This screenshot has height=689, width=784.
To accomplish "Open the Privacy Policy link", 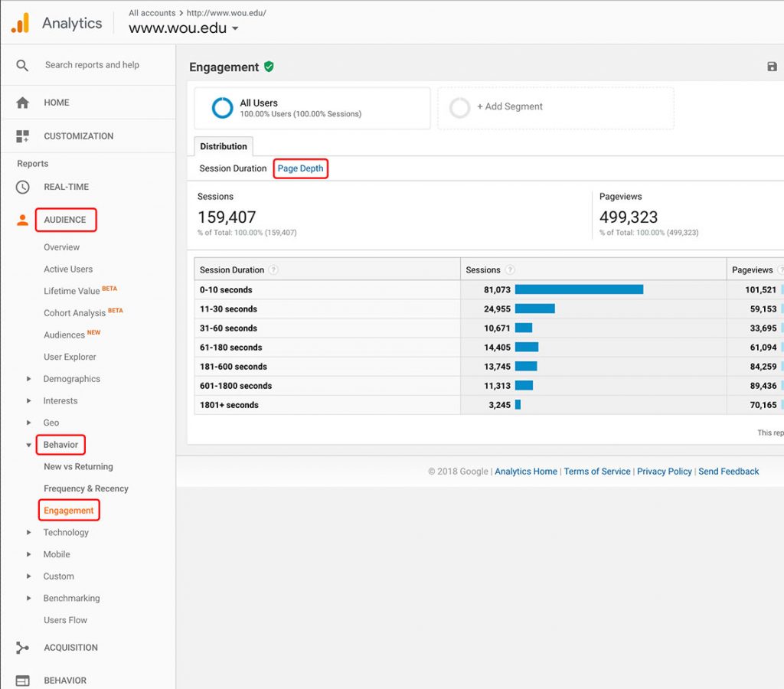I will coord(664,472).
